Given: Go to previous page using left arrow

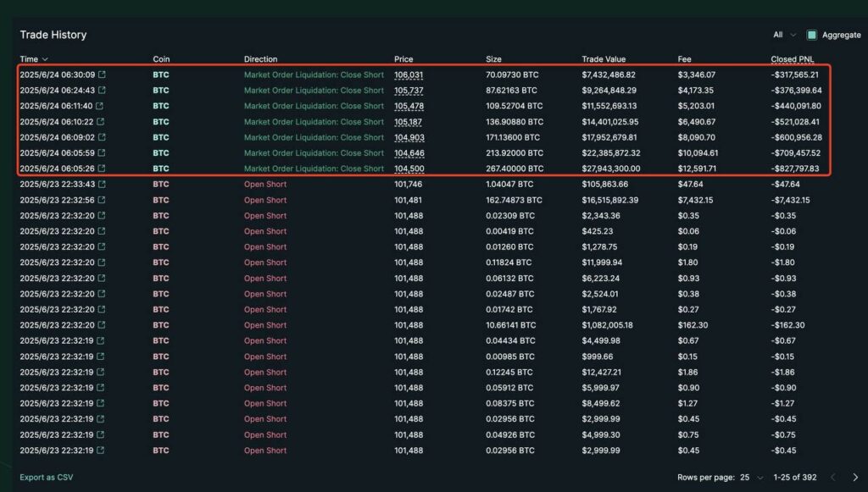Looking at the screenshot, I should (x=832, y=478).
